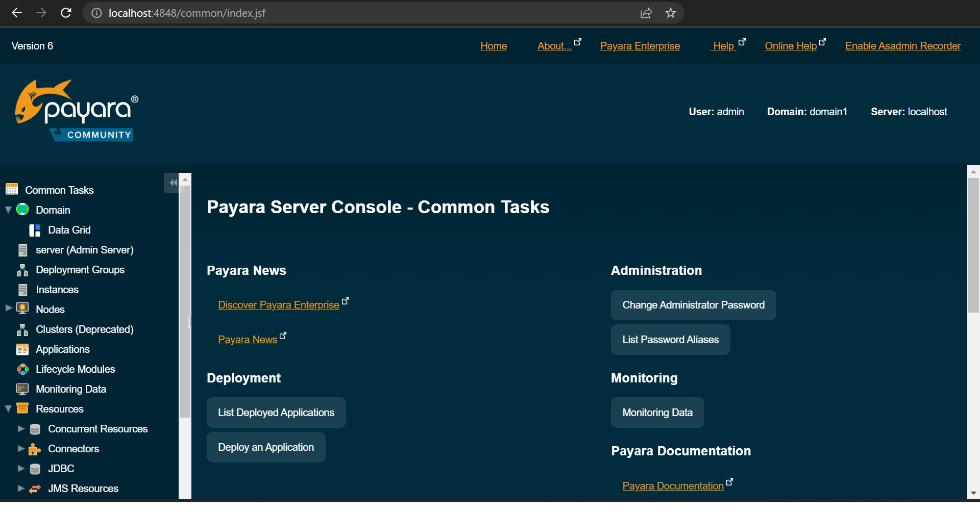Click the sidebar vertical scrollbar thumb

[185, 302]
